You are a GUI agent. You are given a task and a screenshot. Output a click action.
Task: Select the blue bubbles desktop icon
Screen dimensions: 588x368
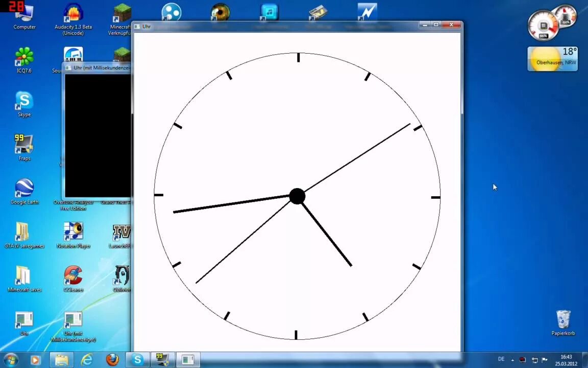click(x=171, y=11)
